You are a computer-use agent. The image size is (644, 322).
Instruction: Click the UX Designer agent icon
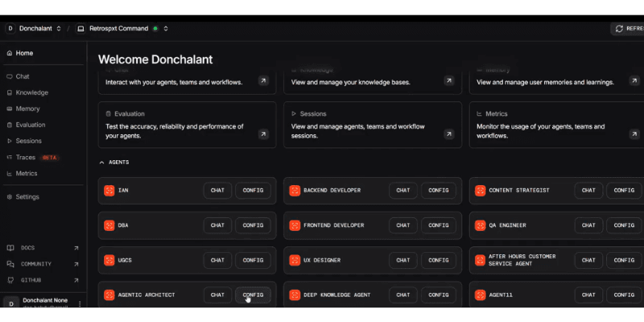click(295, 260)
